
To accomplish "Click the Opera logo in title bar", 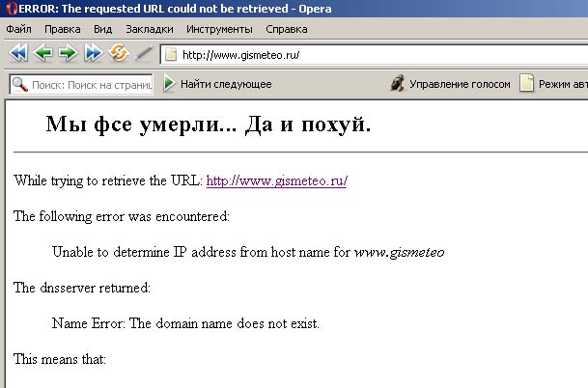I will (x=12, y=9).
